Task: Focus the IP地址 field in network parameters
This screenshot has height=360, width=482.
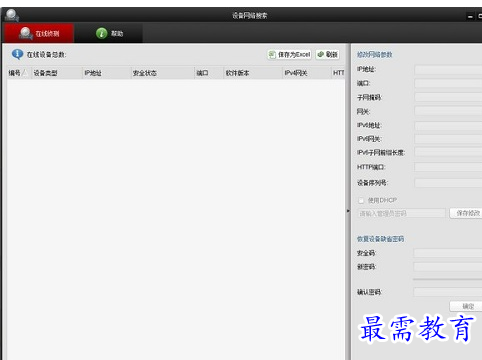Action: tap(448, 70)
